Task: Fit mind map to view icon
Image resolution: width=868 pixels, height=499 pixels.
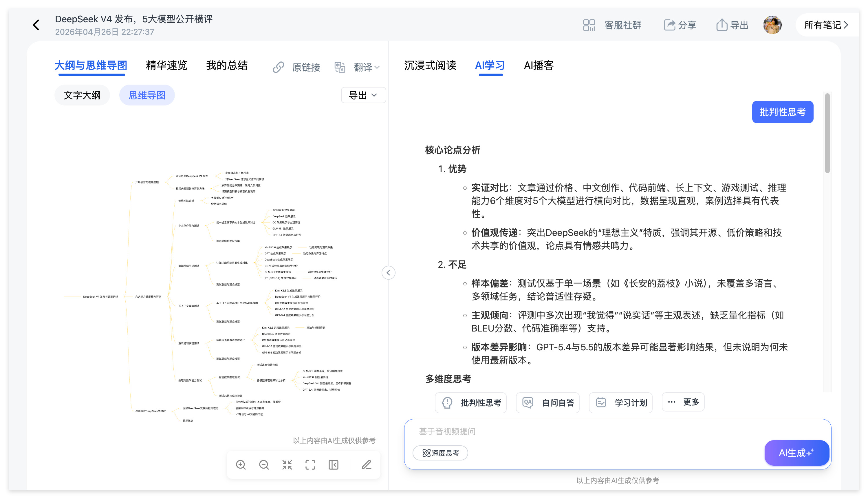Action: (287, 465)
